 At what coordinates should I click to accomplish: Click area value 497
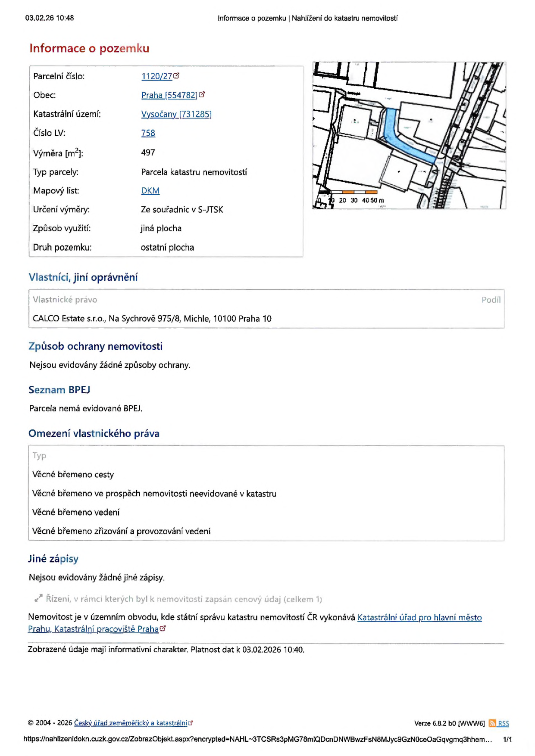click(148, 152)
